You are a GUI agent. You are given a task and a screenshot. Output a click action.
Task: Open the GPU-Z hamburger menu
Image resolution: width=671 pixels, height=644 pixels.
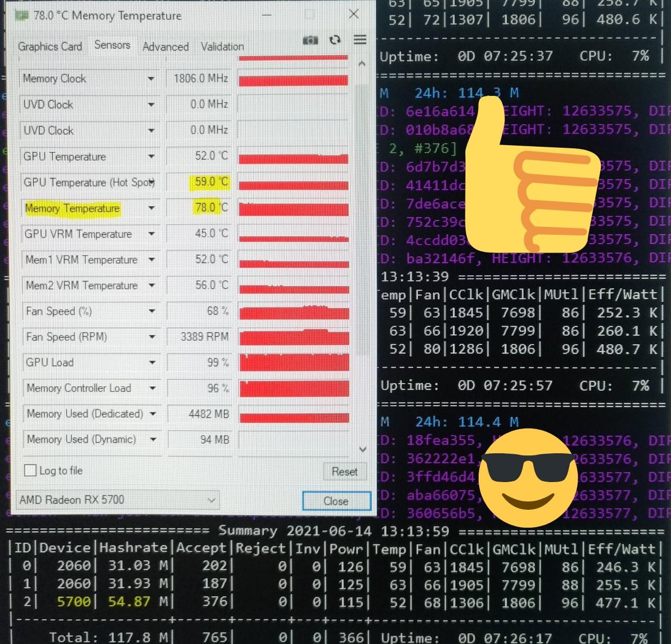(360, 39)
